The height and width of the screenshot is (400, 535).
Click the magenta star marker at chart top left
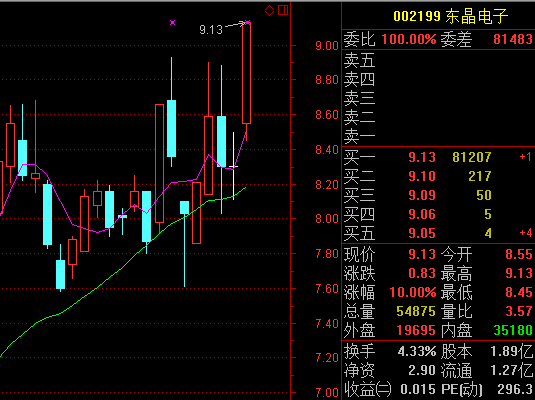(x=173, y=23)
